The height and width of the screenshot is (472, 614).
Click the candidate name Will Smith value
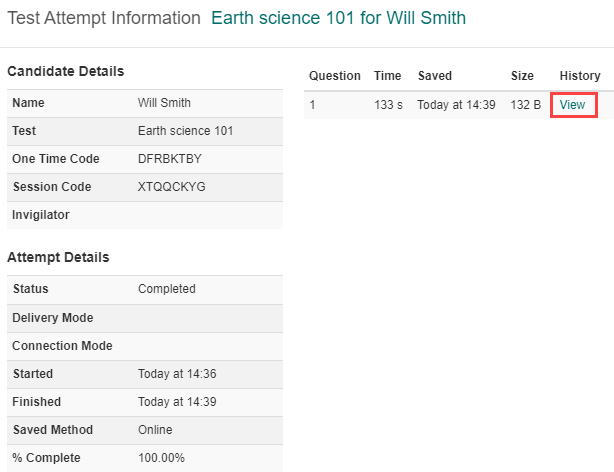point(164,103)
